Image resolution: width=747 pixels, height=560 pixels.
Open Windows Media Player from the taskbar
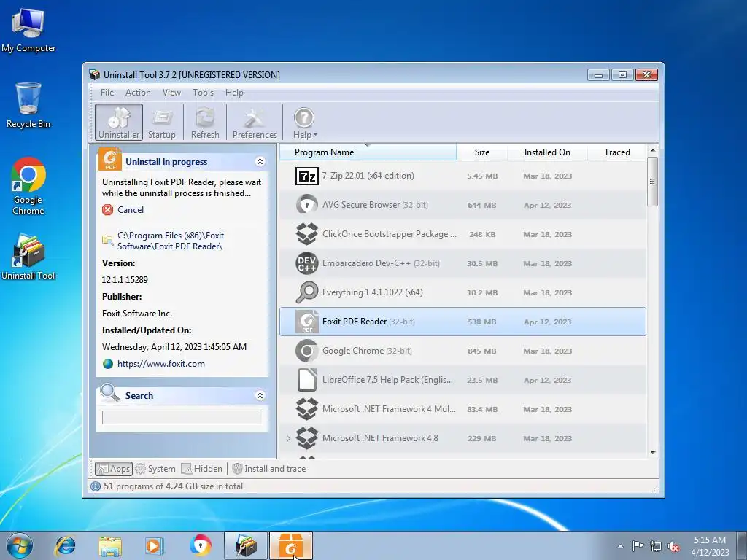tap(155, 545)
